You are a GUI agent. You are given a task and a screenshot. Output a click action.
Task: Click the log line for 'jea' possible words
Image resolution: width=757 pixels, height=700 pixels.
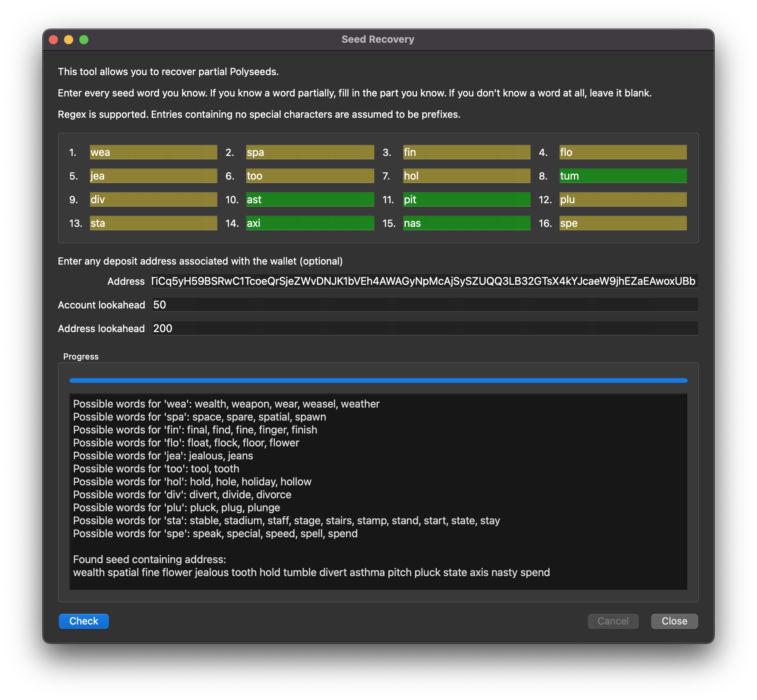(x=163, y=456)
